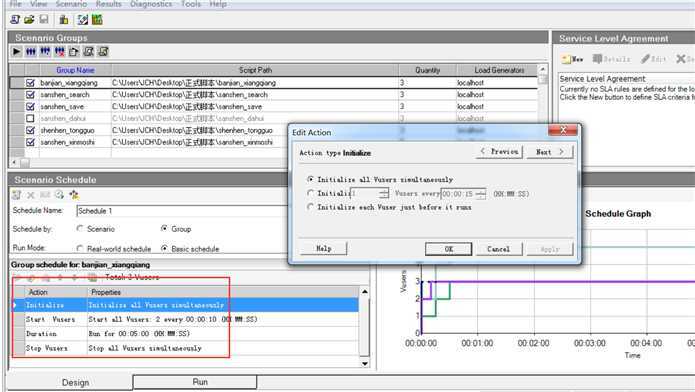Click the Vuser quantity spinner arrows
Screen dimensions: 695x392
[384, 193]
